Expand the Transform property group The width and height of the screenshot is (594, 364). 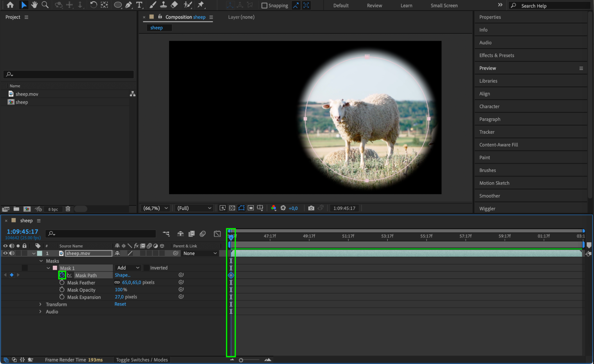[40, 304]
